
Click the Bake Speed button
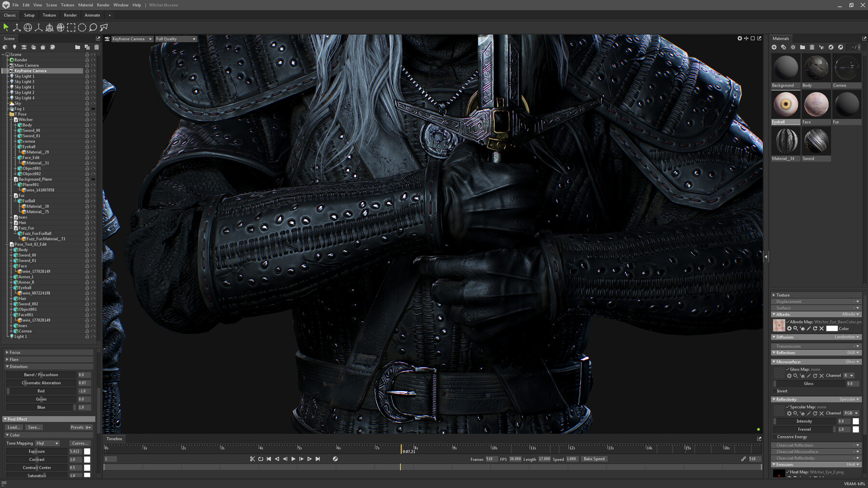(594, 459)
